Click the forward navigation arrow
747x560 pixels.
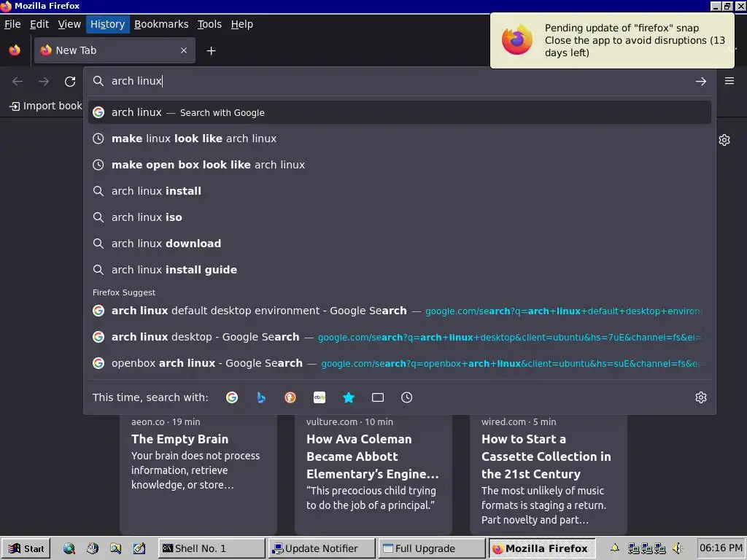pyautogui.click(x=44, y=82)
